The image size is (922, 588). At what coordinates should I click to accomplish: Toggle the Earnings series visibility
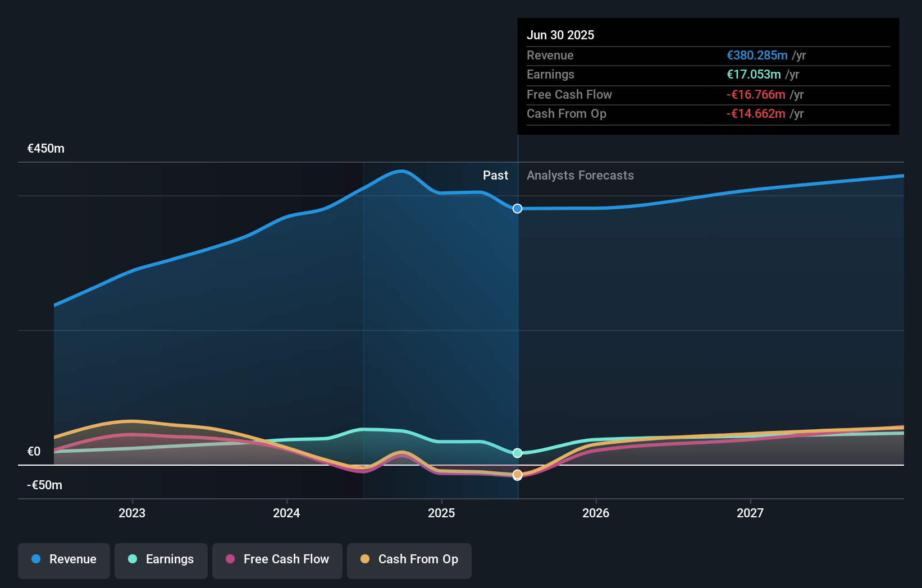(x=161, y=559)
